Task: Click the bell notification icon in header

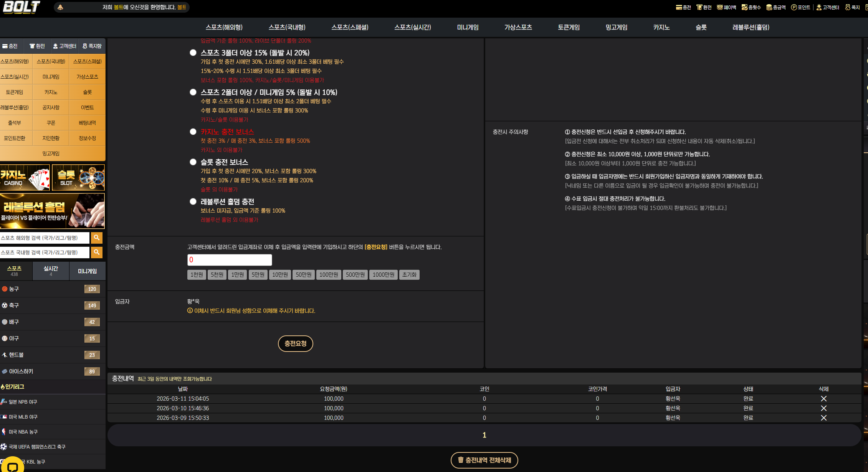Action: point(60,7)
